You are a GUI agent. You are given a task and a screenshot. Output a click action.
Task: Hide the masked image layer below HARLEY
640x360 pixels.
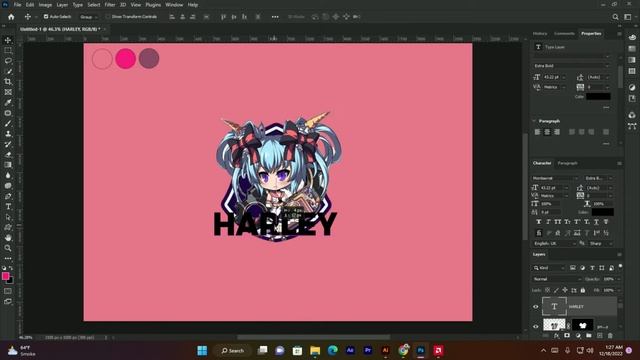[536, 326]
